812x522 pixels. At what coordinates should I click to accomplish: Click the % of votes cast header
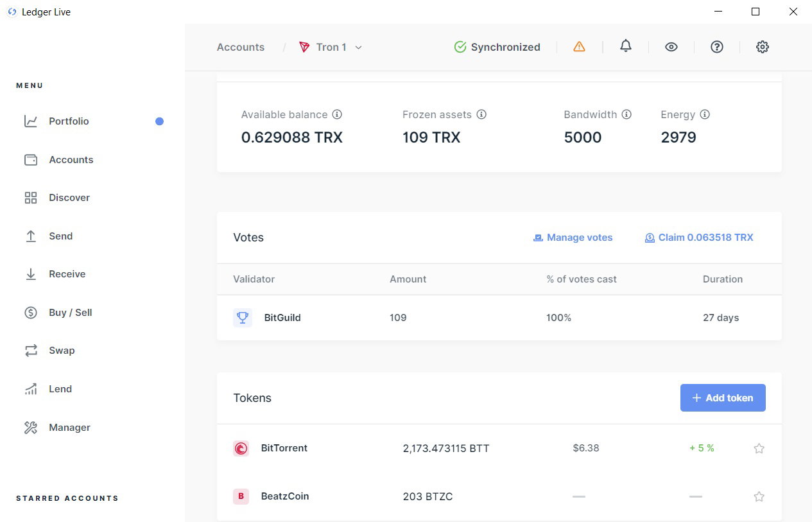tap(582, 279)
